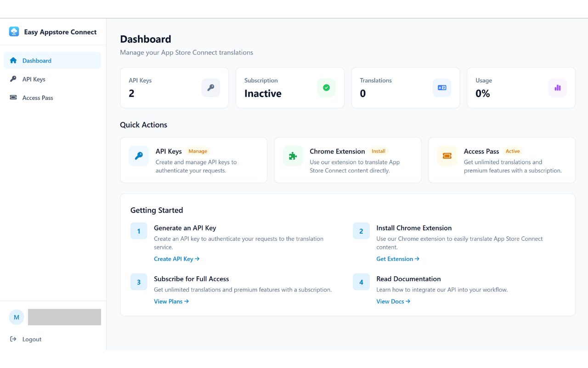Open the API Keys quick action card title
The image size is (588, 368).
click(x=169, y=151)
